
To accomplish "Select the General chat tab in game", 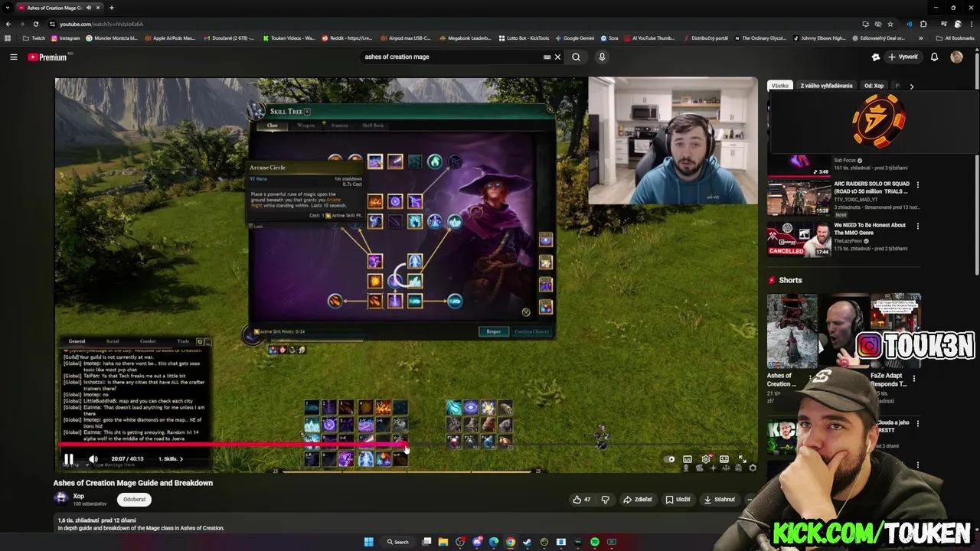I will [77, 341].
